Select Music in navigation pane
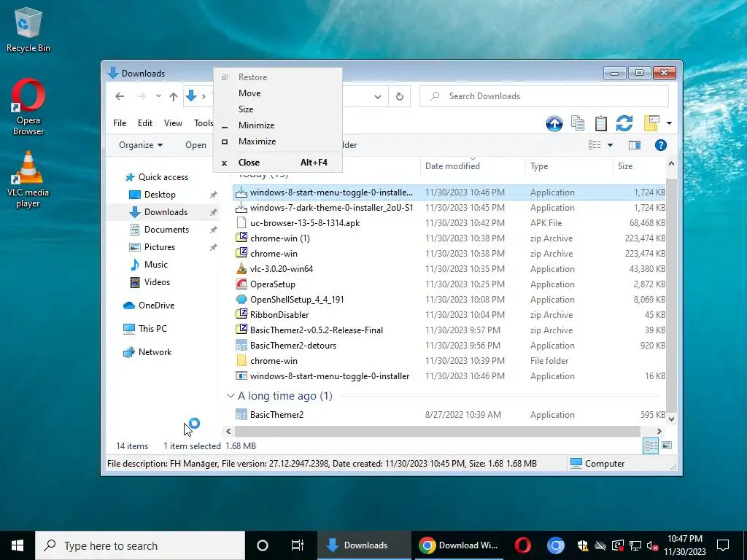747x560 pixels. pyautogui.click(x=156, y=265)
